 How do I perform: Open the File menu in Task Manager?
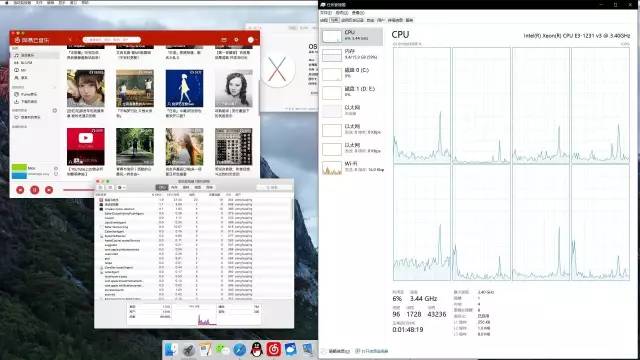326,13
